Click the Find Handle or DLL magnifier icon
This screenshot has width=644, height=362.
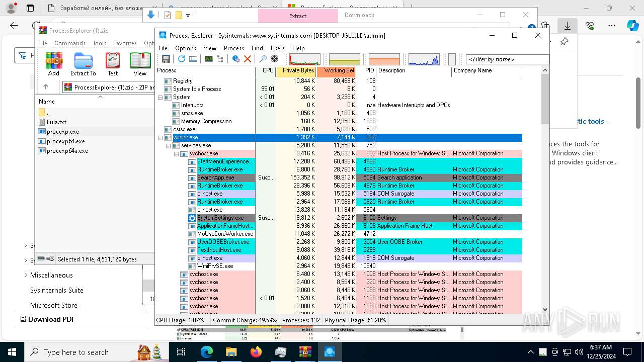click(x=263, y=59)
